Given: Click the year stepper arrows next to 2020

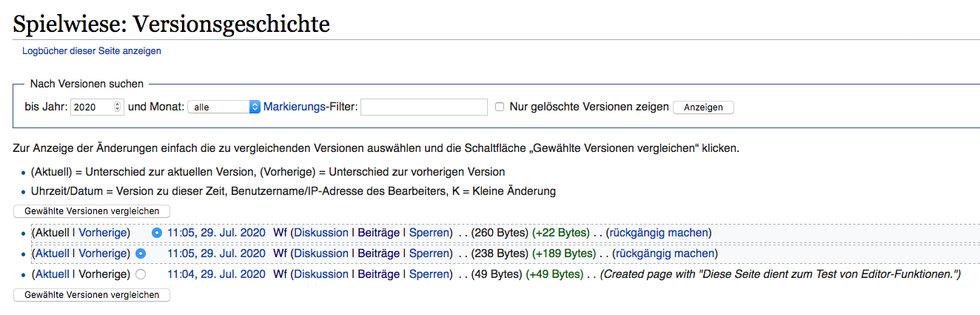Looking at the screenshot, I should coord(118,107).
